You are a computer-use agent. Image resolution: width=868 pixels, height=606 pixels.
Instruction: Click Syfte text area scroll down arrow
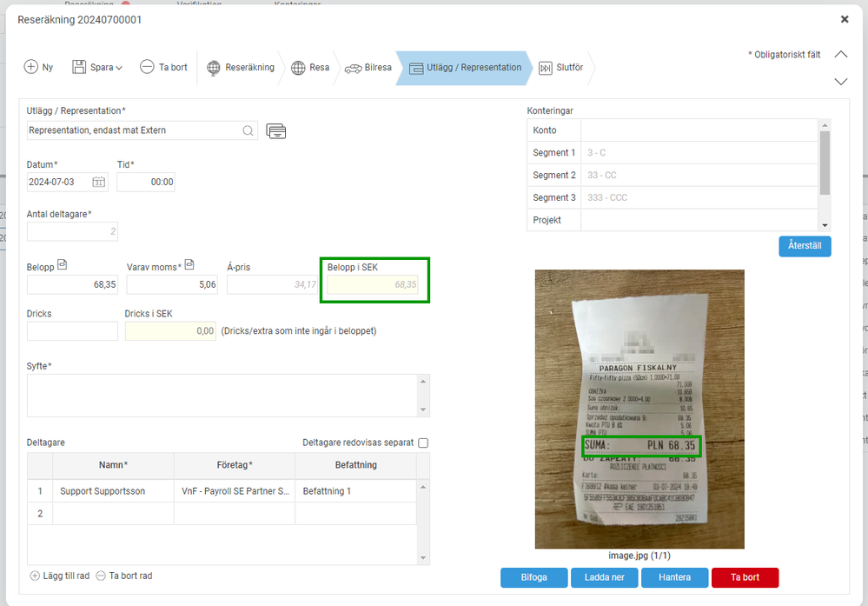coord(423,410)
